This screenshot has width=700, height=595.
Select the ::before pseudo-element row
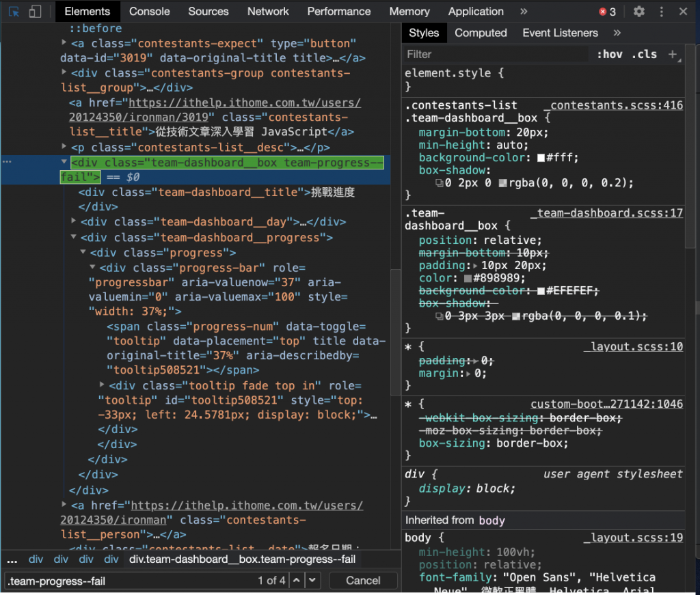96,28
